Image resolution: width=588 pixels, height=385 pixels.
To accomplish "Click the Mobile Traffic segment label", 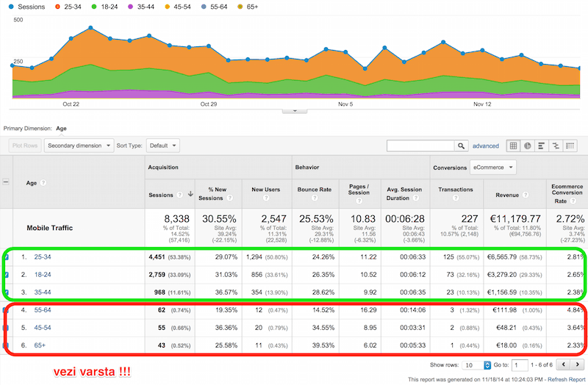I will pos(49,228).
